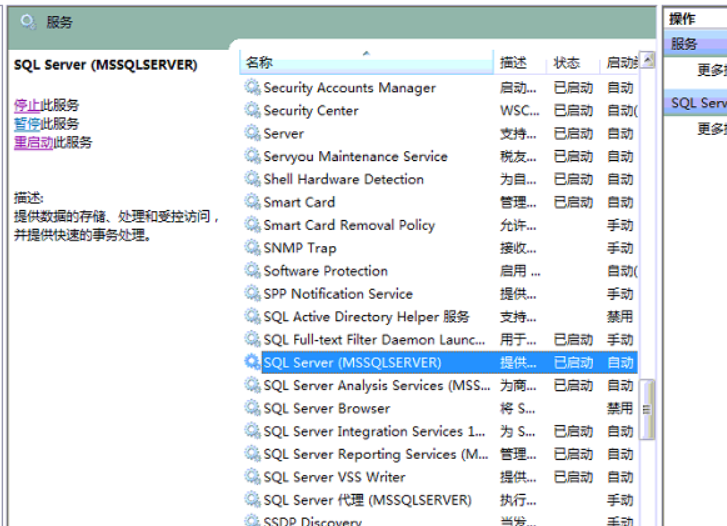
Task: Sort by the 启动类型 column header
Action: coord(620,62)
